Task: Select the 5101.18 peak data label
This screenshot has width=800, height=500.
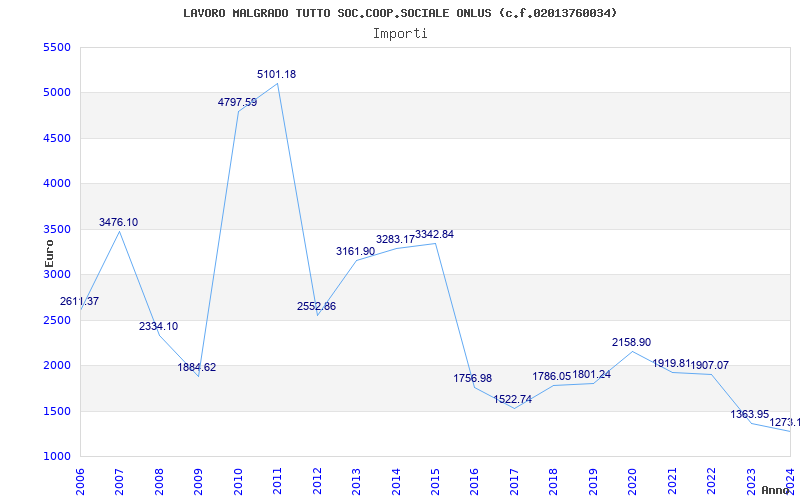Action: point(277,74)
